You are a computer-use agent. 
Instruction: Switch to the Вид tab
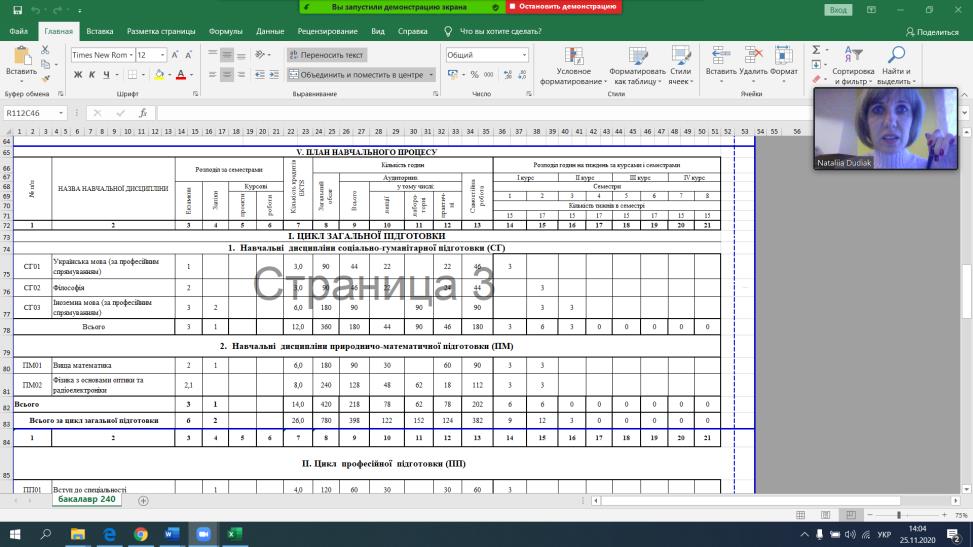[x=378, y=31]
